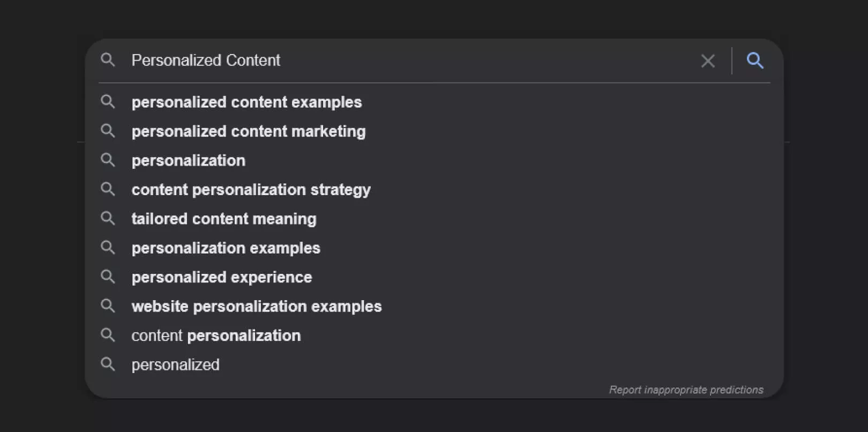Pick the 'personalization' suggestion
The image size is (868, 432).
coord(189,161)
